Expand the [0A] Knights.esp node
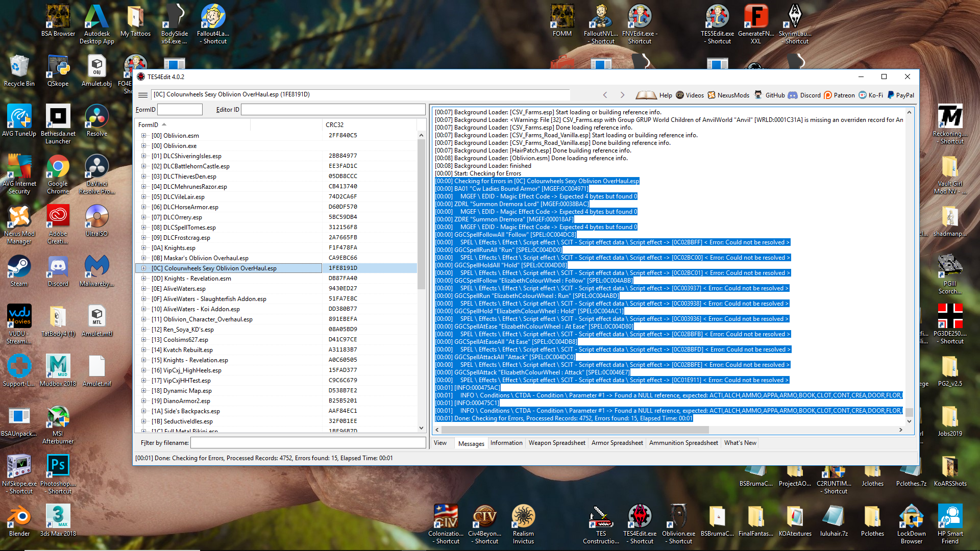 (143, 248)
